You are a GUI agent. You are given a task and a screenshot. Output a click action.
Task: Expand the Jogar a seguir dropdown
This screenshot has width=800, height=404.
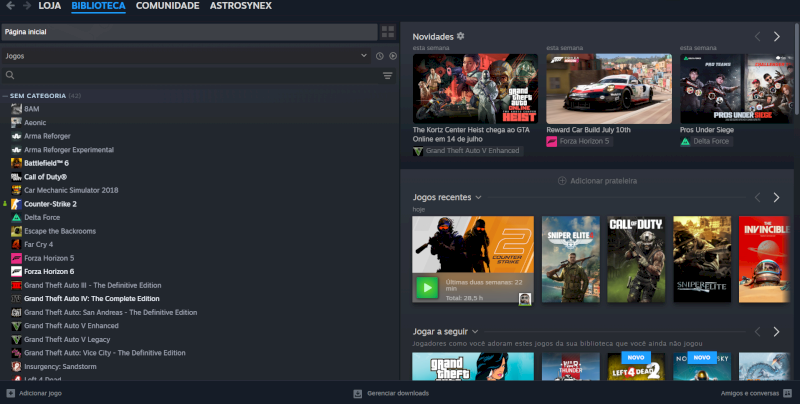pos(475,332)
